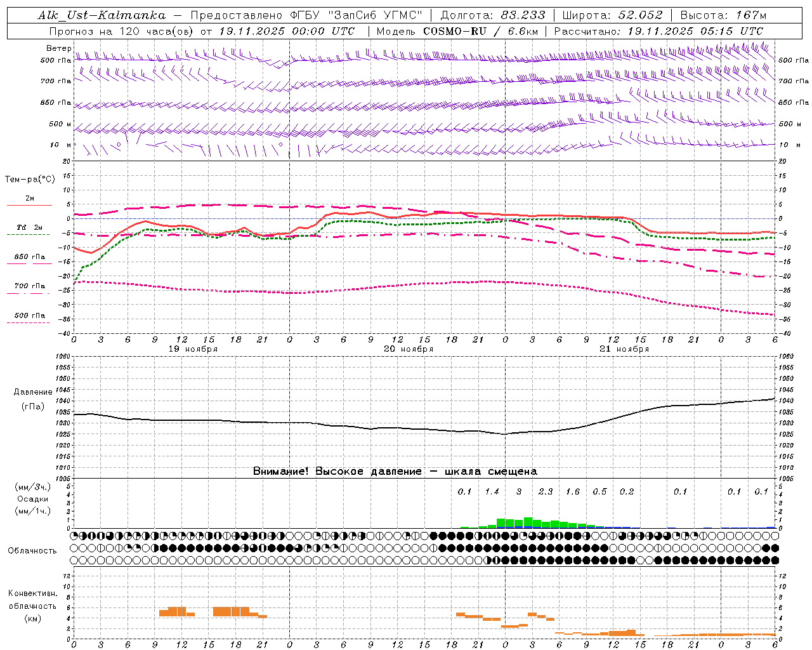Click the Высота: 167м elevation value
This screenshot has width=812, height=650.
[723, 15]
